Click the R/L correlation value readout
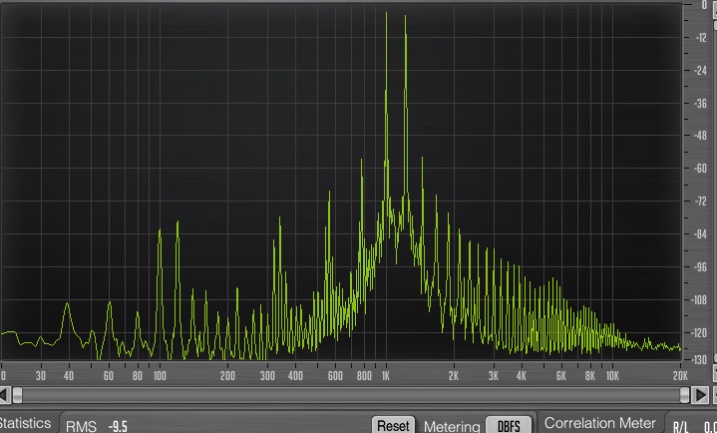Image resolution: width=717 pixels, height=433 pixels. [712, 427]
